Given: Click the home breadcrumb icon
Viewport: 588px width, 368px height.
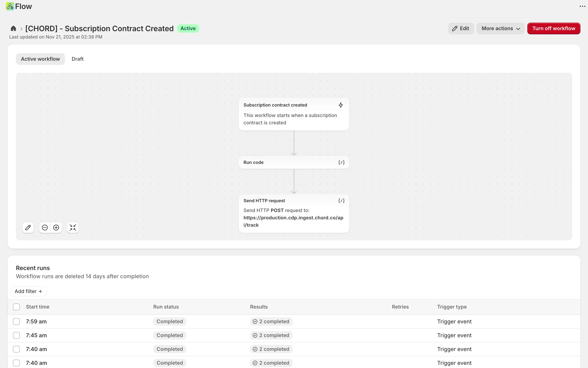Looking at the screenshot, I should click(x=13, y=28).
